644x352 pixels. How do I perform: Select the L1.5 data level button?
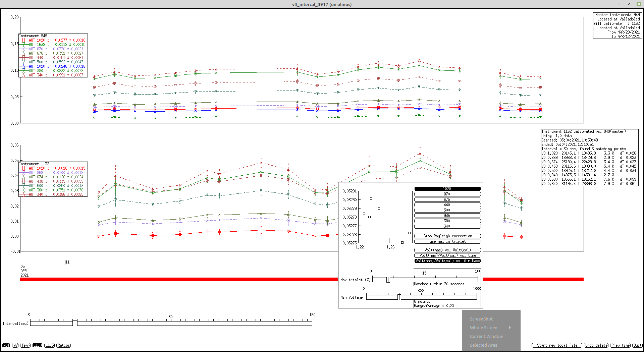50,345
